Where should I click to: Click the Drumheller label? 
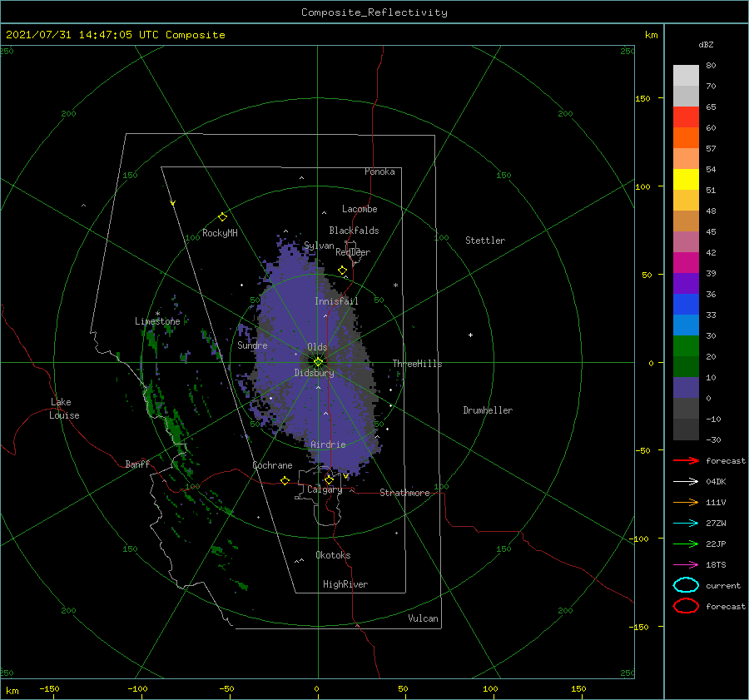point(488,410)
